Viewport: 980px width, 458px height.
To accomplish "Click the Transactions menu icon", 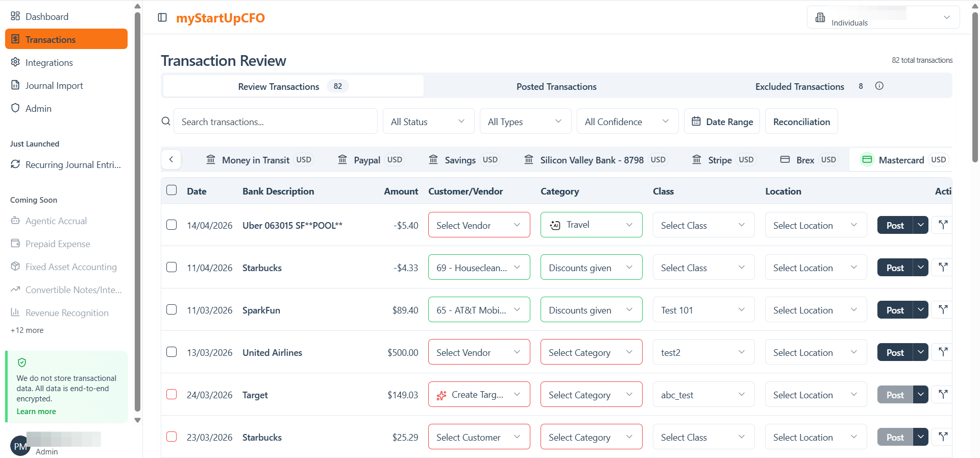I will (x=15, y=39).
